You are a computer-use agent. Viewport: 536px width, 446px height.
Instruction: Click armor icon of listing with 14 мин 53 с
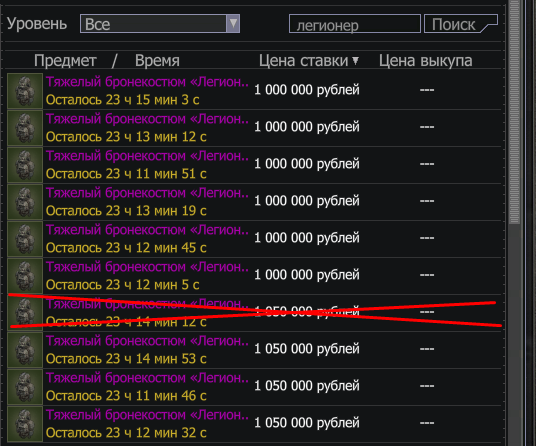pyautogui.click(x=25, y=350)
